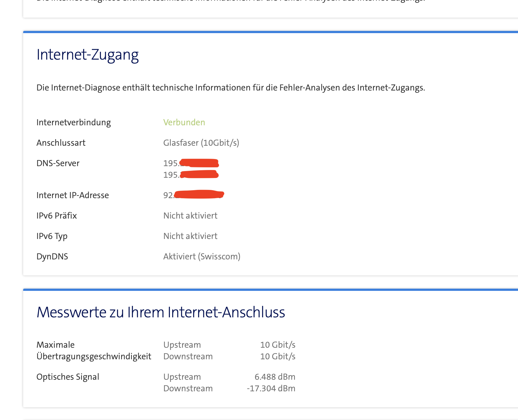This screenshot has width=518, height=420.
Task: Click the Messwerte zu Ihrem Internet-Anschluss heading
Action: (x=161, y=312)
